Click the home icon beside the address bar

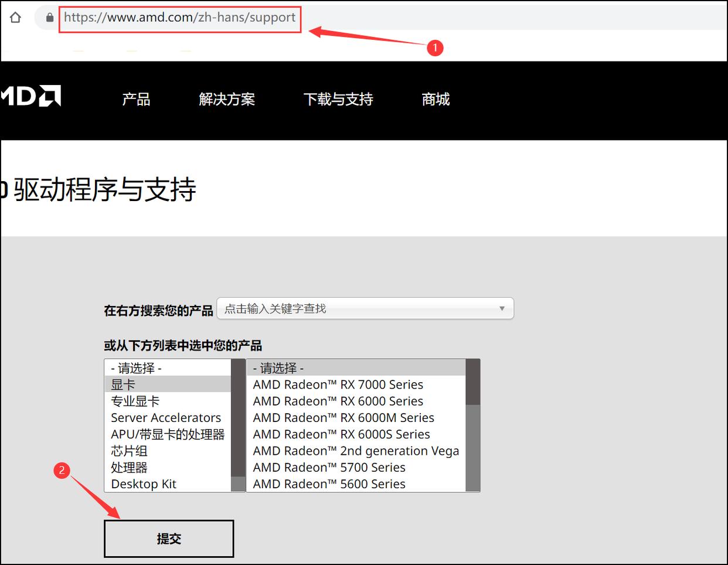(x=15, y=18)
